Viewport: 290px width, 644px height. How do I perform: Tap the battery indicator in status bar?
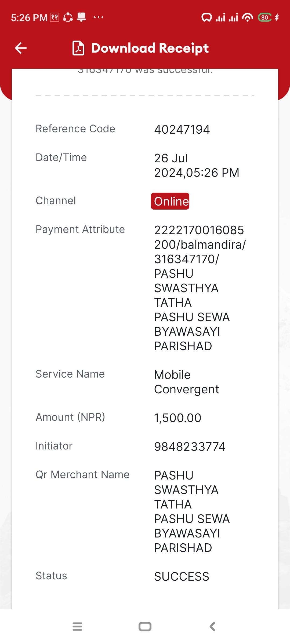coord(265,17)
